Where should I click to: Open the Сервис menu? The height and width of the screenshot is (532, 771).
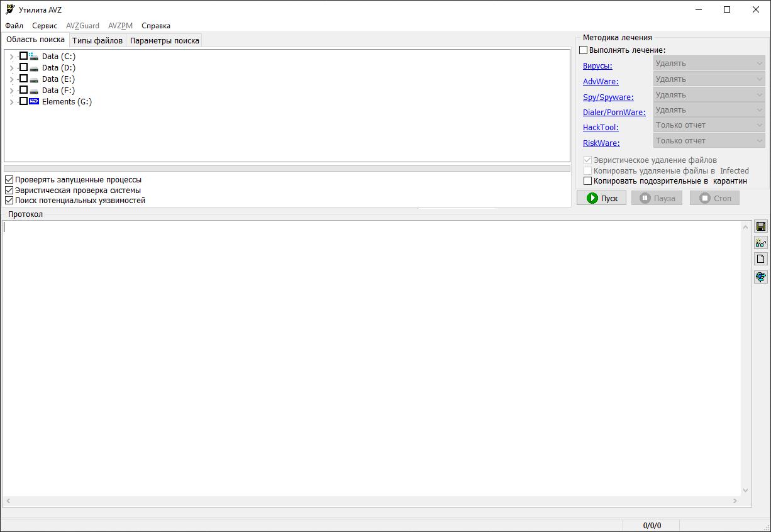pyautogui.click(x=45, y=26)
